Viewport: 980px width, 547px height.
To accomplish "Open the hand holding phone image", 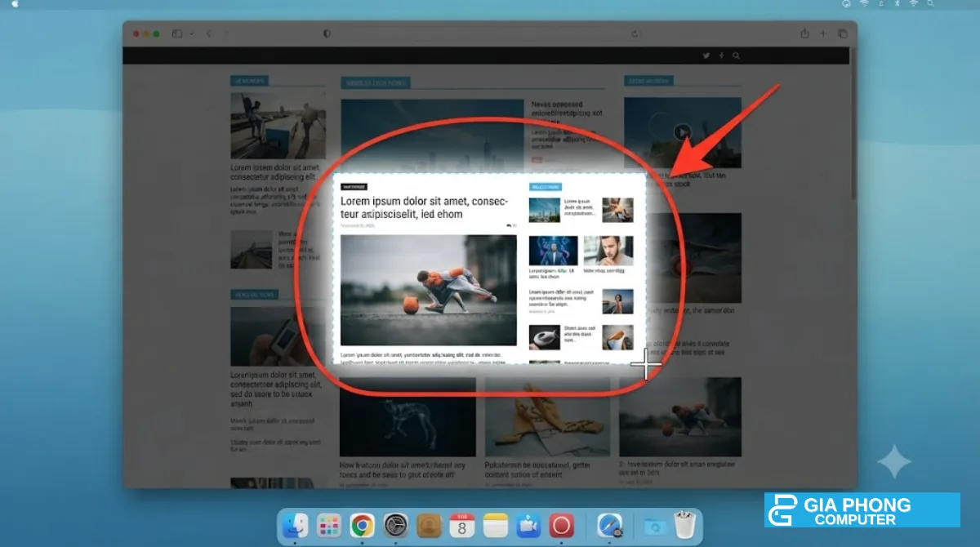I will coord(278,336).
